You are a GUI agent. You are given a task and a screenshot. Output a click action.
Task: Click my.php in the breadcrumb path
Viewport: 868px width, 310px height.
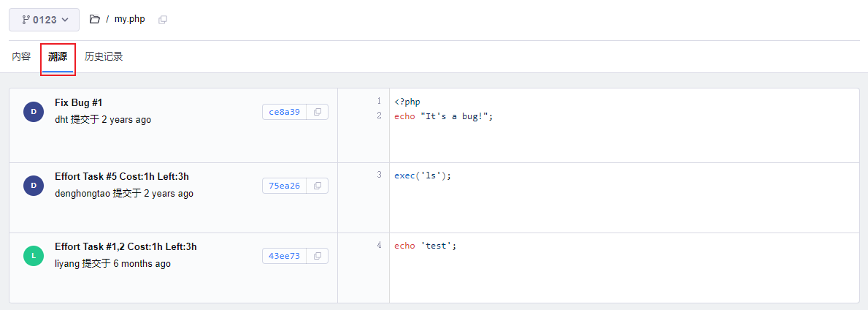[130, 20]
